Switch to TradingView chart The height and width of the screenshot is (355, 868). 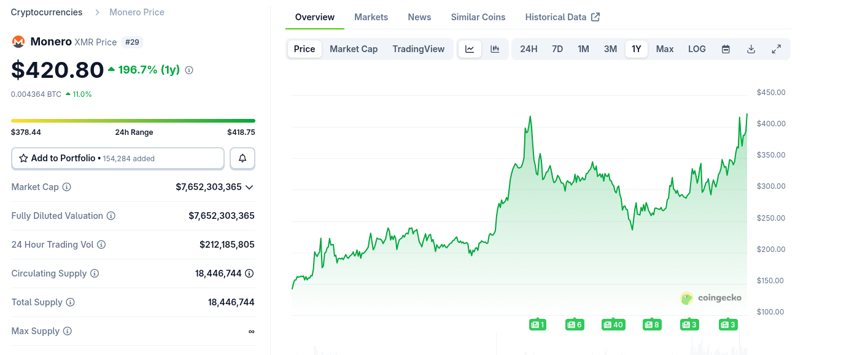pyautogui.click(x=419, y=49)
